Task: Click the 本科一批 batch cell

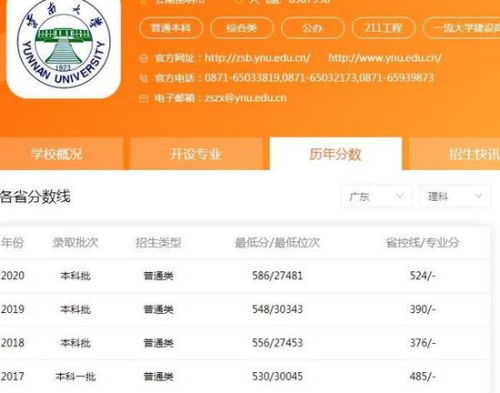Action: [76, 377]
